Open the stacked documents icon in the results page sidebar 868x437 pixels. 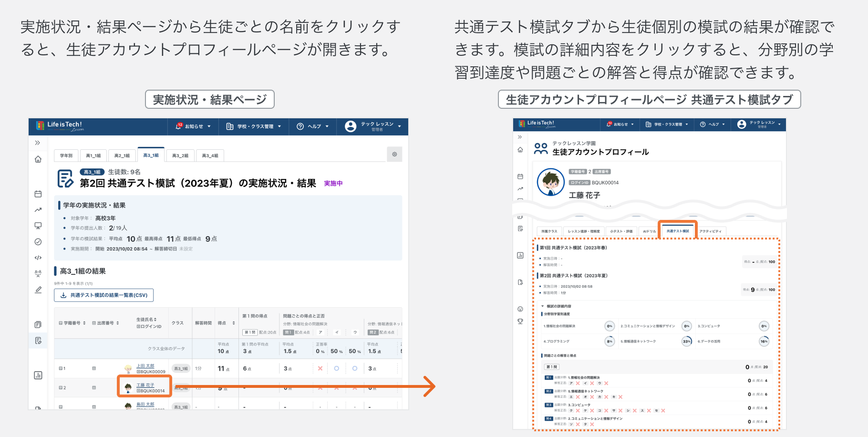[38, 325]
